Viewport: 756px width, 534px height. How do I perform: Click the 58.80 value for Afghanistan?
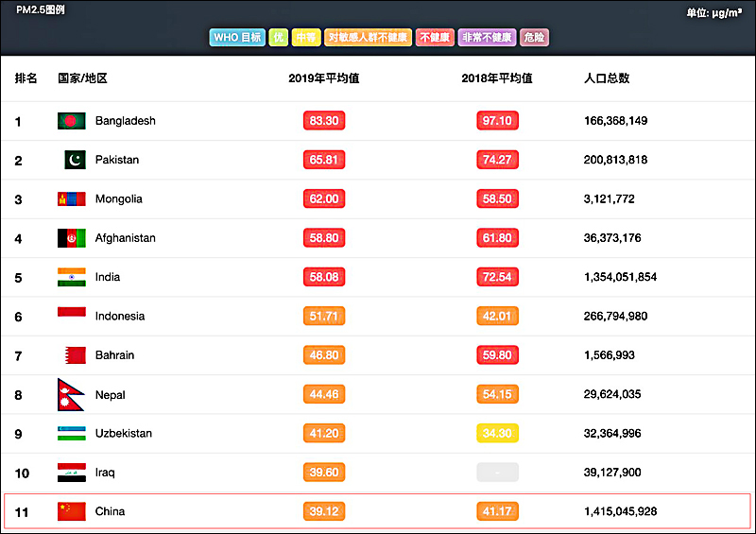coord(324,238)
